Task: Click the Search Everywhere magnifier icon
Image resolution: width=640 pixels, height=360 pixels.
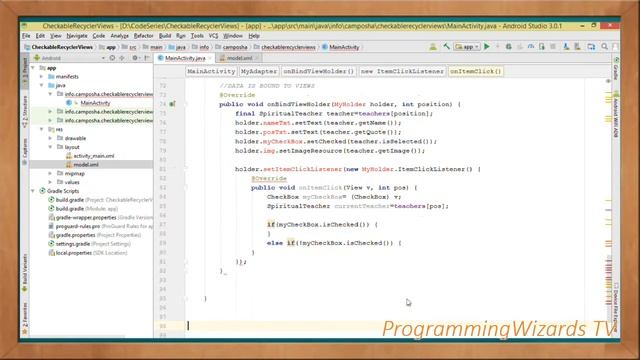Action: 604,47
